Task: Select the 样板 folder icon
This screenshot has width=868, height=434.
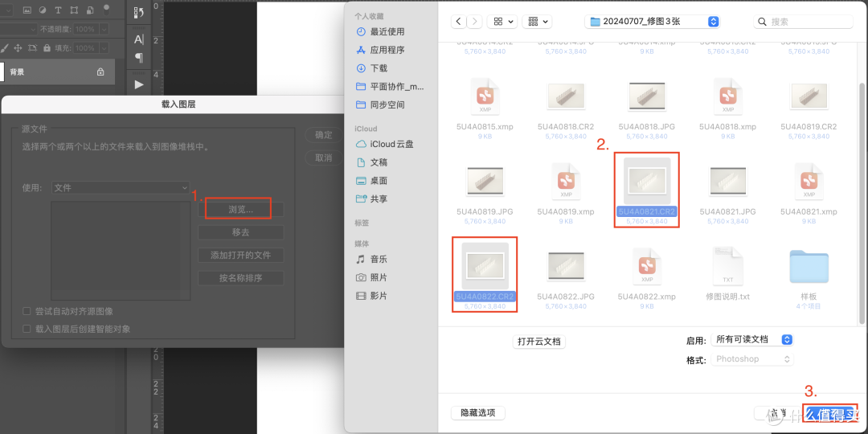Action: pos(809,267)
